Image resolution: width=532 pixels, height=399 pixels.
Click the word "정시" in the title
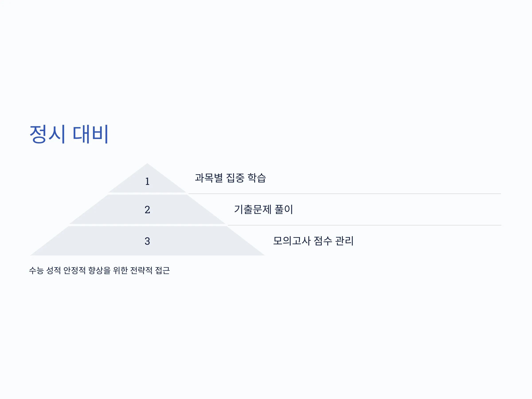47,134
